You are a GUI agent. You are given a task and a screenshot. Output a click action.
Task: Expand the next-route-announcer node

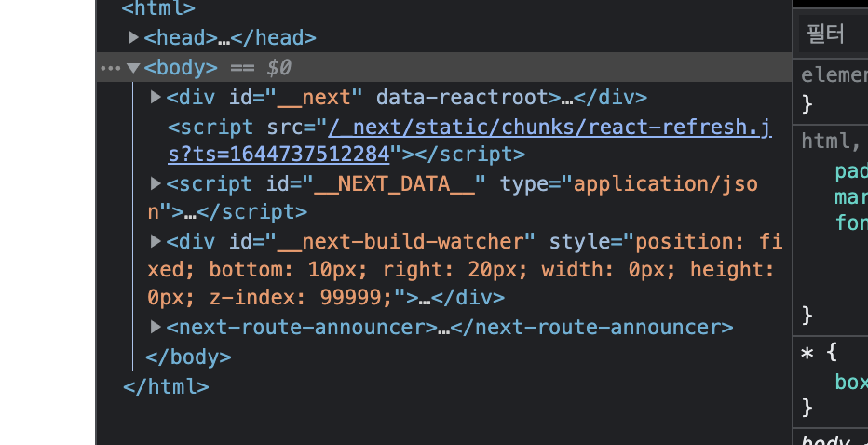pos(156,327)
